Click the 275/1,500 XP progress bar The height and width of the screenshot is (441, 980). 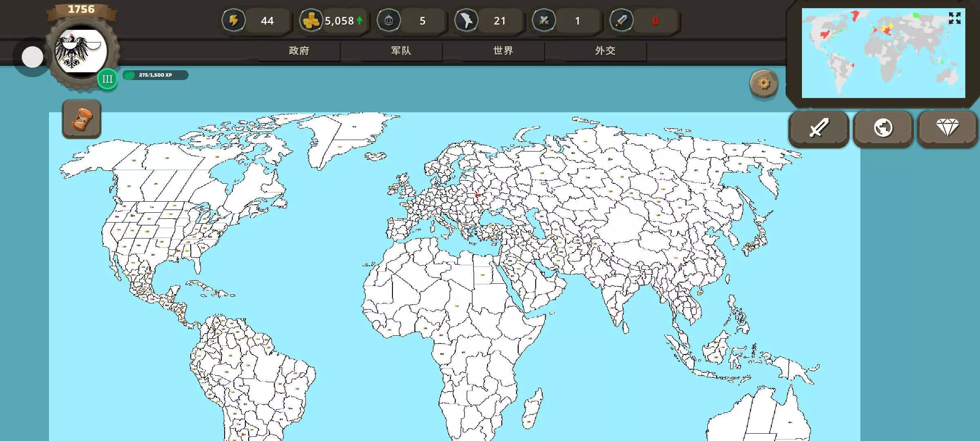tap(155, 75)
